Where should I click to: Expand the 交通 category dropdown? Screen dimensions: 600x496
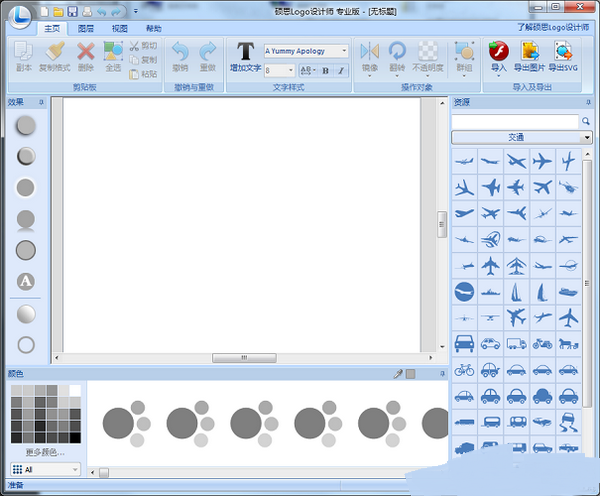pyautogui.click(x=585, y=137)
